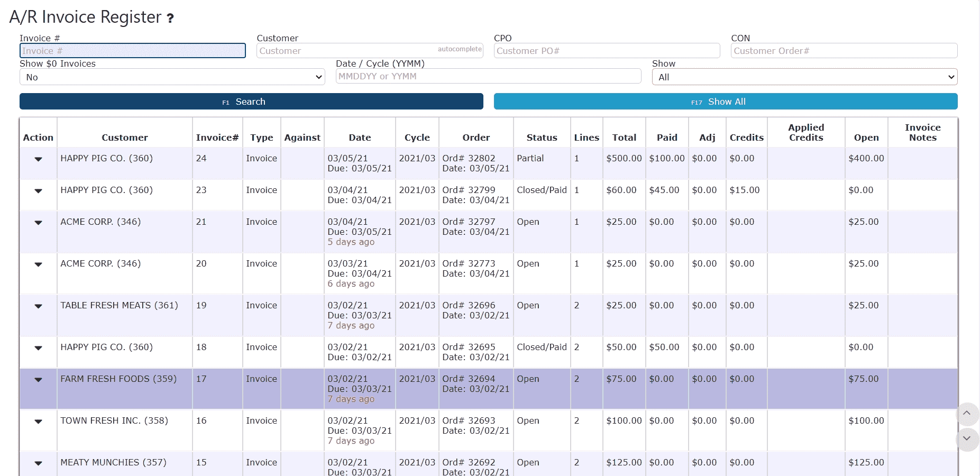Open action menu for invoice 15
980x476 pixels.
38,463
